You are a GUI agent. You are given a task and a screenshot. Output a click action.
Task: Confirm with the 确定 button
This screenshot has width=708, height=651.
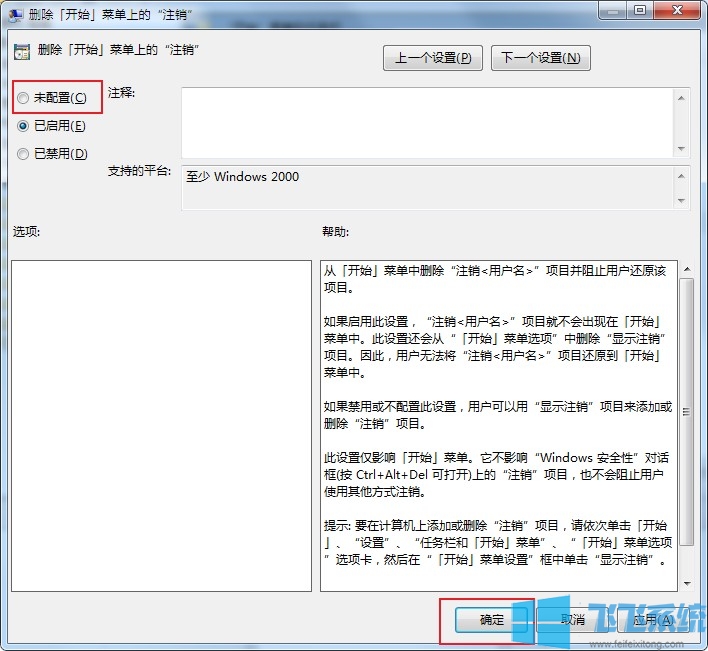click(491, 619)
